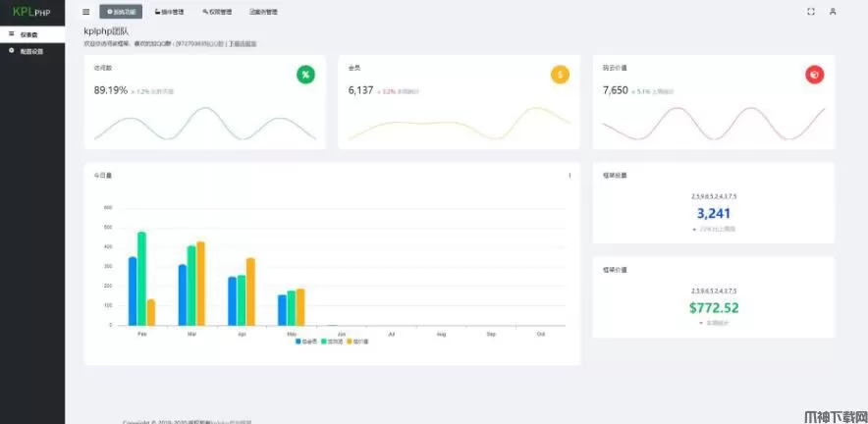Click the yellow dollar circle icon

(560, 75)
